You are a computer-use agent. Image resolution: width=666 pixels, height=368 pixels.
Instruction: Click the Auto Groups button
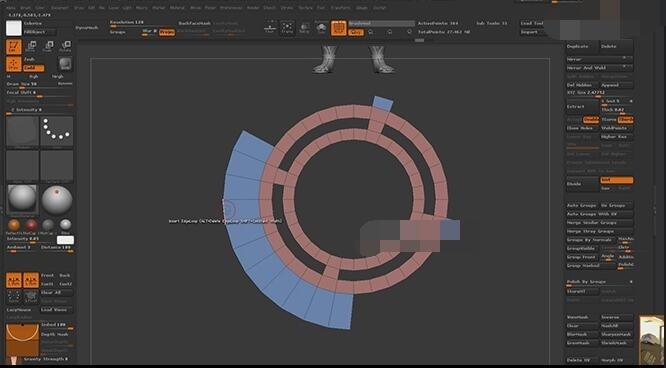click(x=582, y=206)
